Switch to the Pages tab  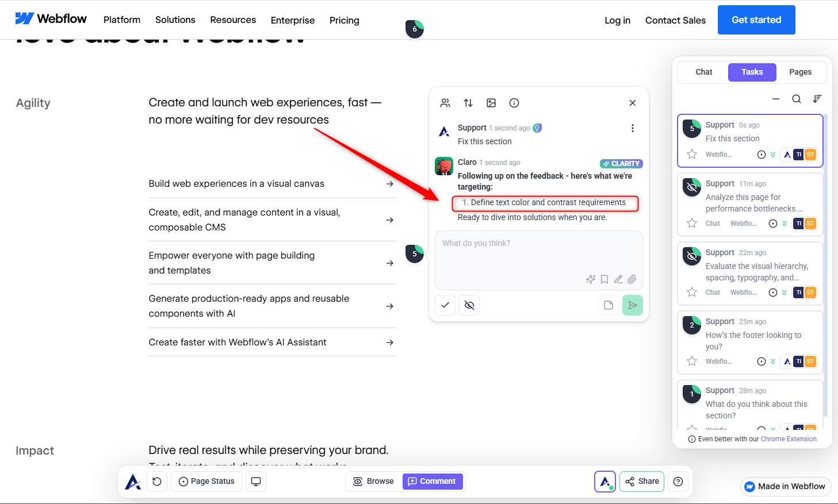click(800, 72)
